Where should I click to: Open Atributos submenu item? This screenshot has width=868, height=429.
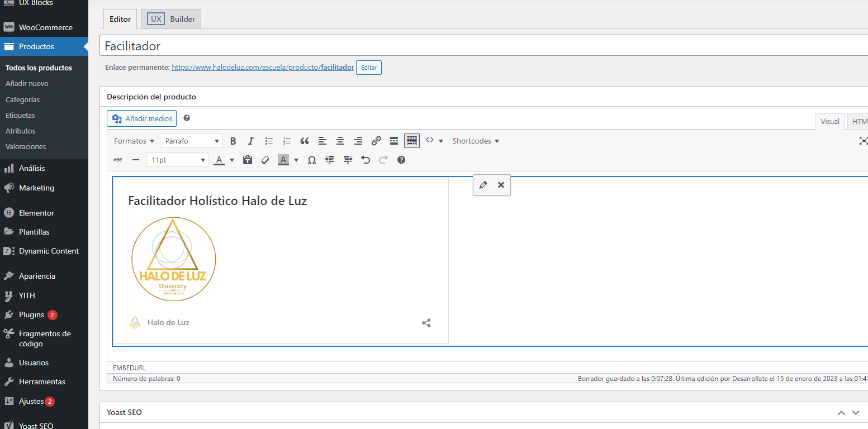tap(20, 131)
